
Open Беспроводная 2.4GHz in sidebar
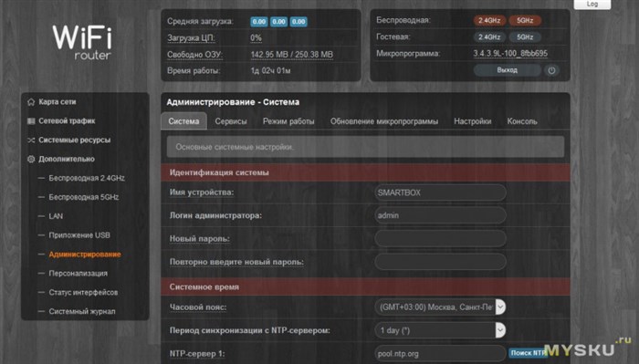point(87,178)
